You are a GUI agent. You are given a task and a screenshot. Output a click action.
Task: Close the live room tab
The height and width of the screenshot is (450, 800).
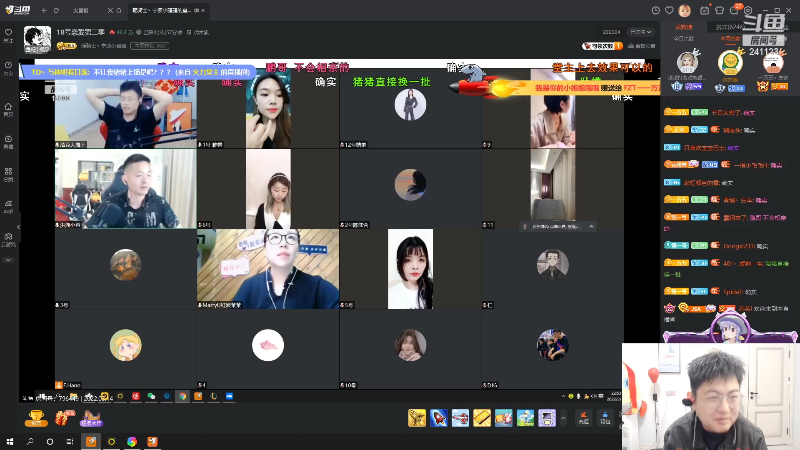click(x=203, y=10)
